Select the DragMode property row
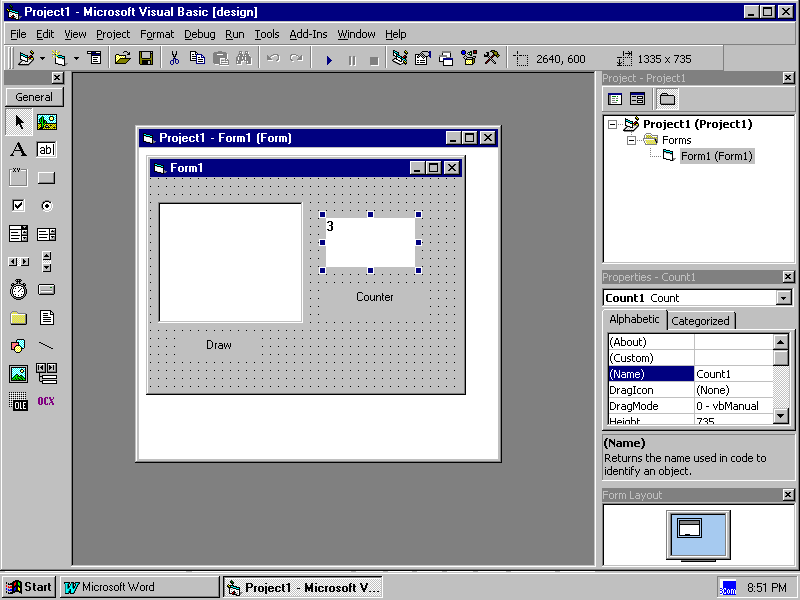This screenshot has height=600, width=800. point(691,406)
